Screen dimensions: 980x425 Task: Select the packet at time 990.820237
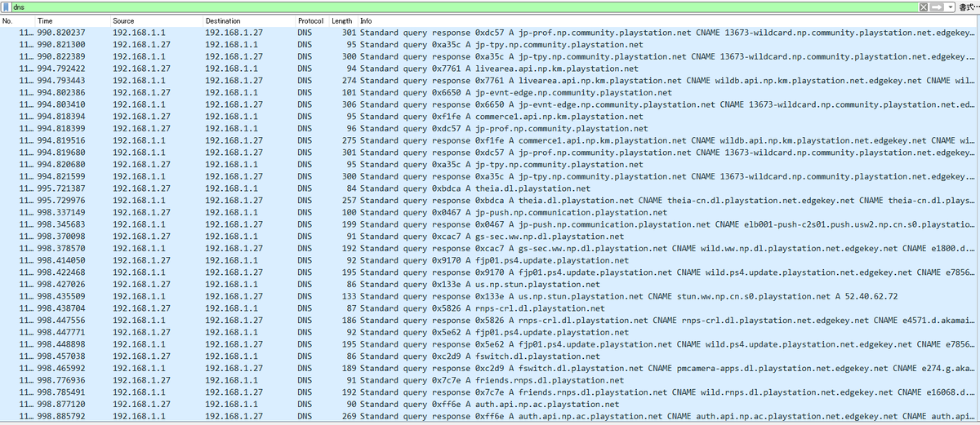[x=487, y=32]
